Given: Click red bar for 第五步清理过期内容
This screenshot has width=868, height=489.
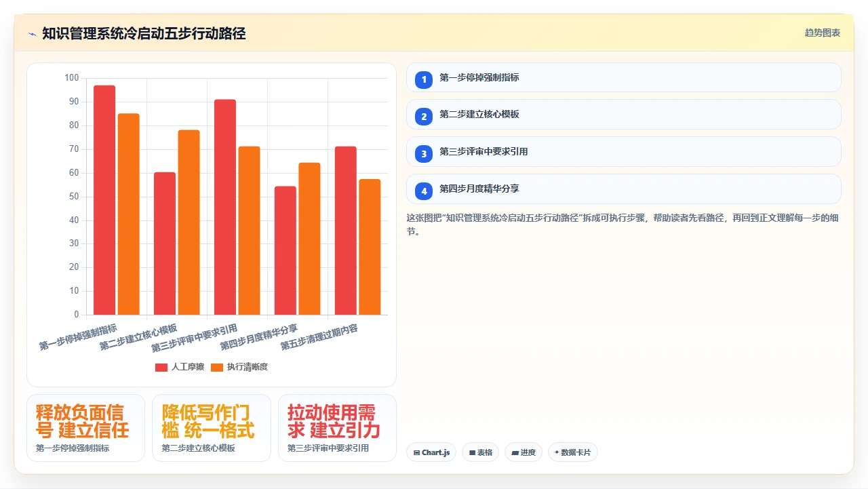Looking at the screenshot, I should [x=346, y=231].
